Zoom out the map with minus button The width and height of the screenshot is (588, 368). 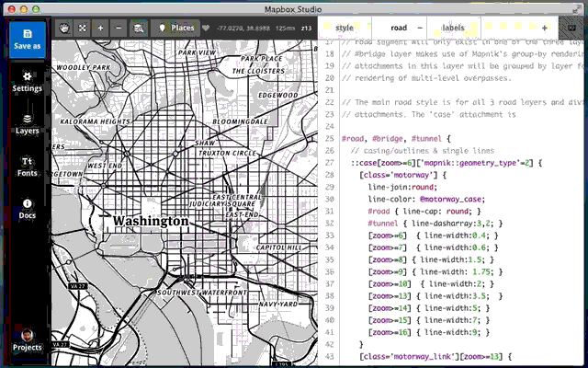pyautogui.click(x=119, y=28)
